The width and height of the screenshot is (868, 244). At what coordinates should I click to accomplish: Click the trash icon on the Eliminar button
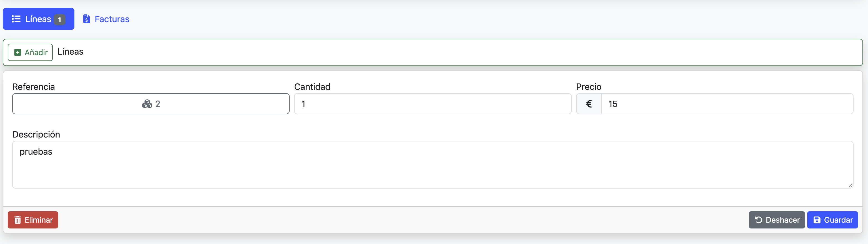18,220
